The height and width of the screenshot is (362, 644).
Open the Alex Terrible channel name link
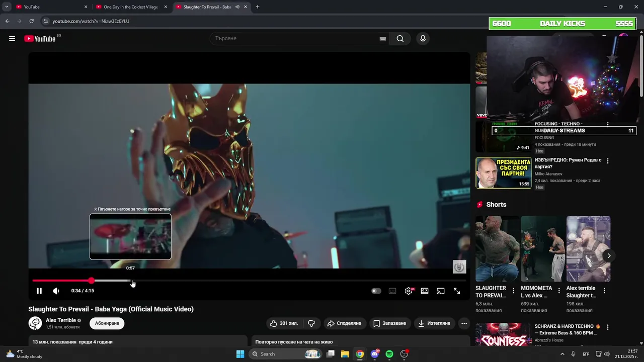point(61,320)
